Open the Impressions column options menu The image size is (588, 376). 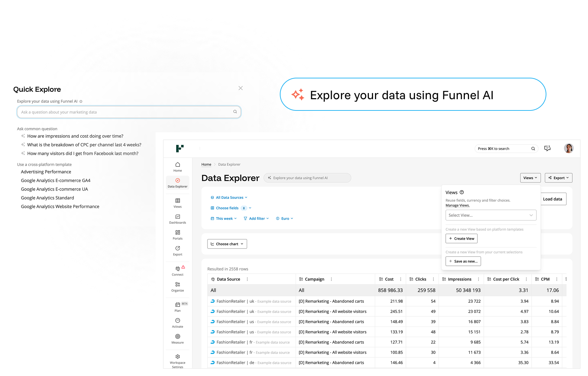478,279
